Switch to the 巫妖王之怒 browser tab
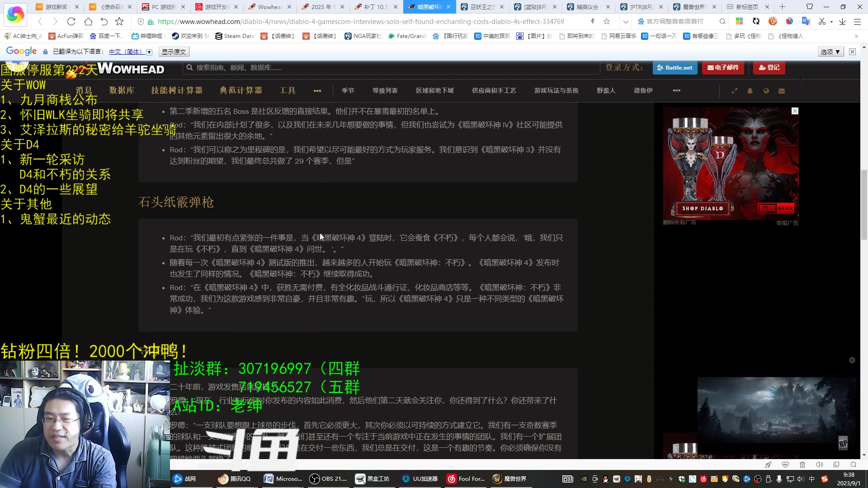Screen dimensions: 868x488 pos(482,7)
